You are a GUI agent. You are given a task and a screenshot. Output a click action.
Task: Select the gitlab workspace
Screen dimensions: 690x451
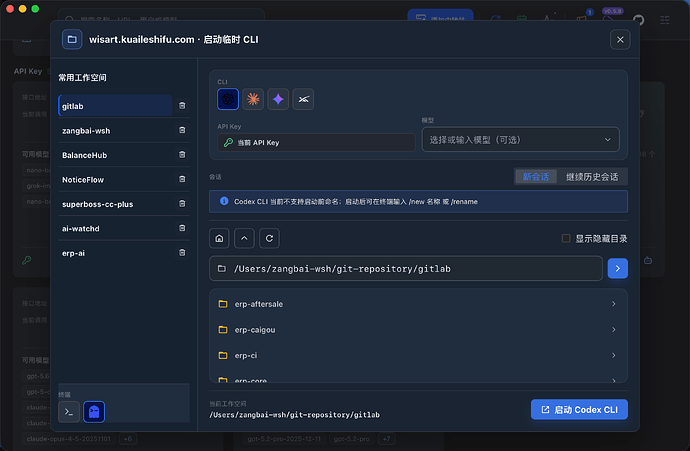pyautogui.click(x=115, y=106)
